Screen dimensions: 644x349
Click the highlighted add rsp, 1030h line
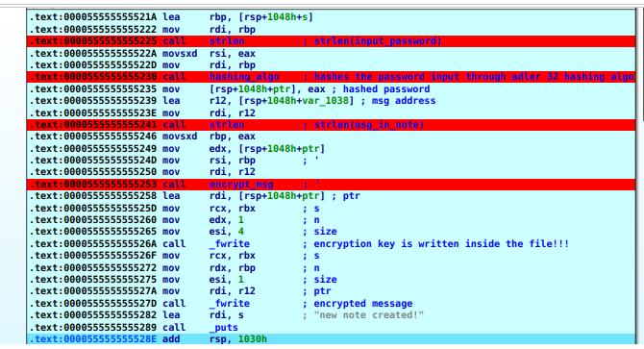pyautogui.click(x=331, y=339)
